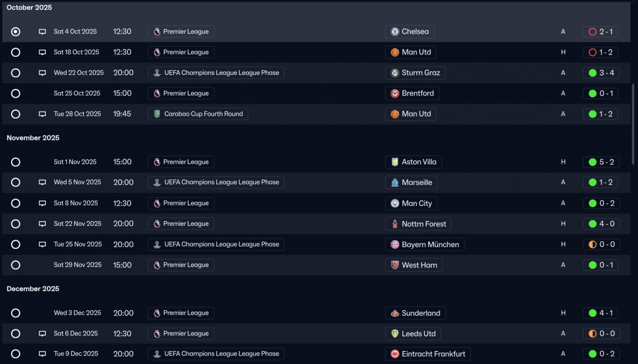Click the West Ham club badge

tap(395, 265)
